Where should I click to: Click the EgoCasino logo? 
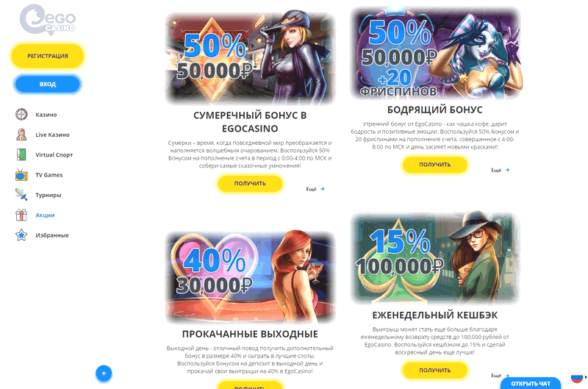[48, 20]
